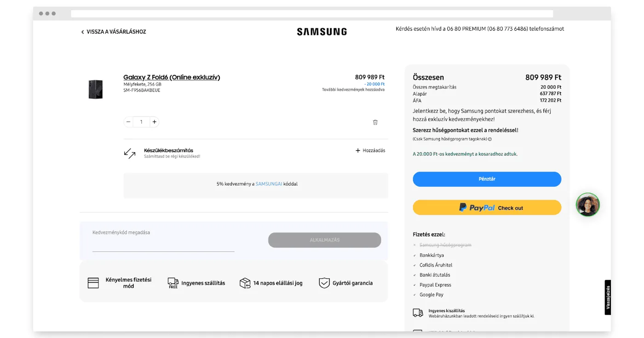Click info icon next to hűségprogram tagoknak
Image resolution: width=644 pixels, height=338 pixels.
point(490,139)
